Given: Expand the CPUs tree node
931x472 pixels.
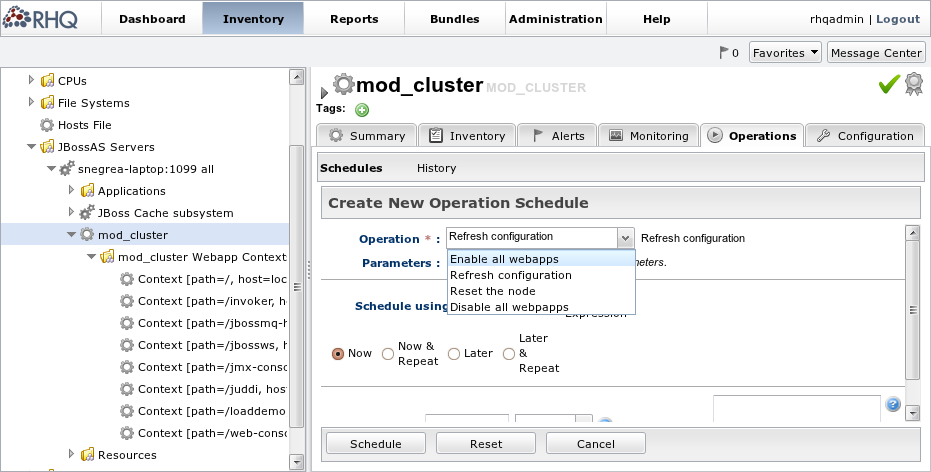Looking at the screenshot, I should pos(31,80).
